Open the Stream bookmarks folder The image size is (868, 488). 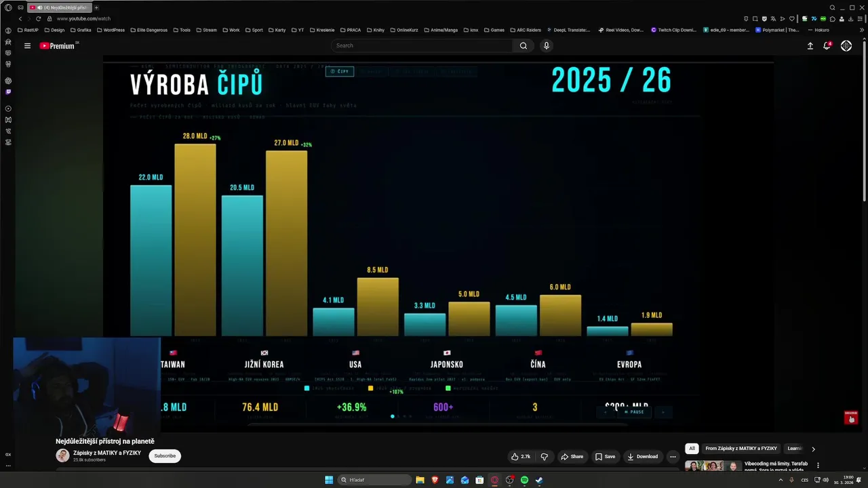(206, 30)
